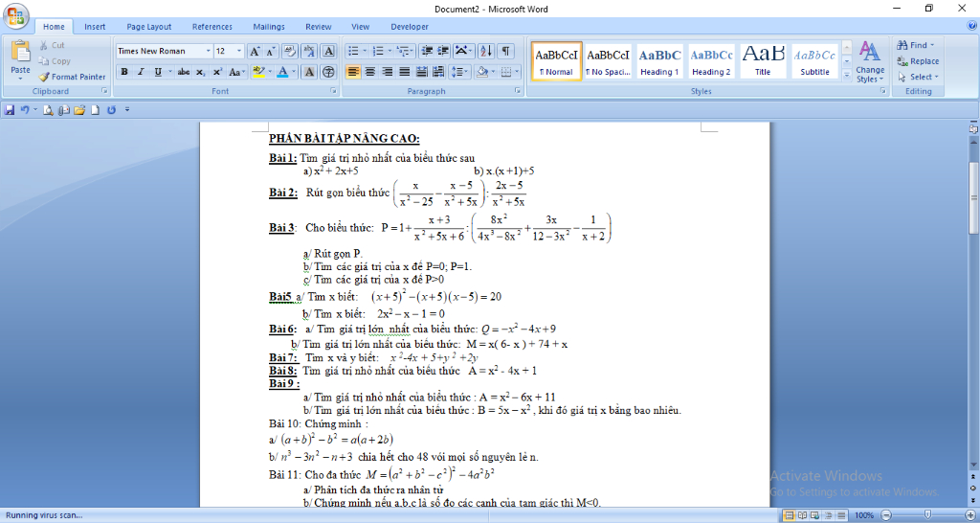Open Word Help question mark
This screenshot has height=523, width=980.
(x=972, y=26)
